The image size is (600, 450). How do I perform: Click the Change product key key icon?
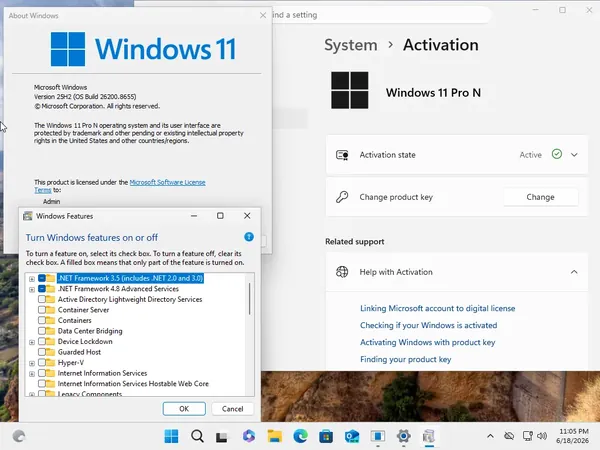click(x=342, y=197)
